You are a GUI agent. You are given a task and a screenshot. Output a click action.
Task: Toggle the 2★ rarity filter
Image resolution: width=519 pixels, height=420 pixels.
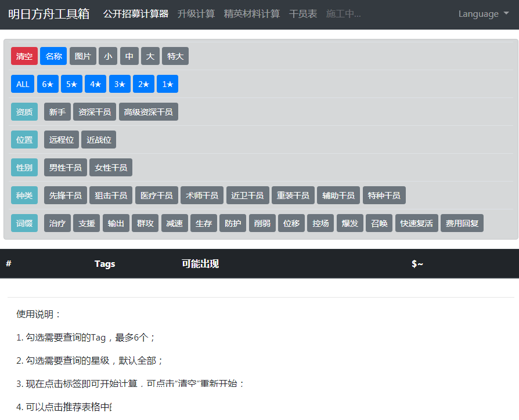tap(143, 84)
